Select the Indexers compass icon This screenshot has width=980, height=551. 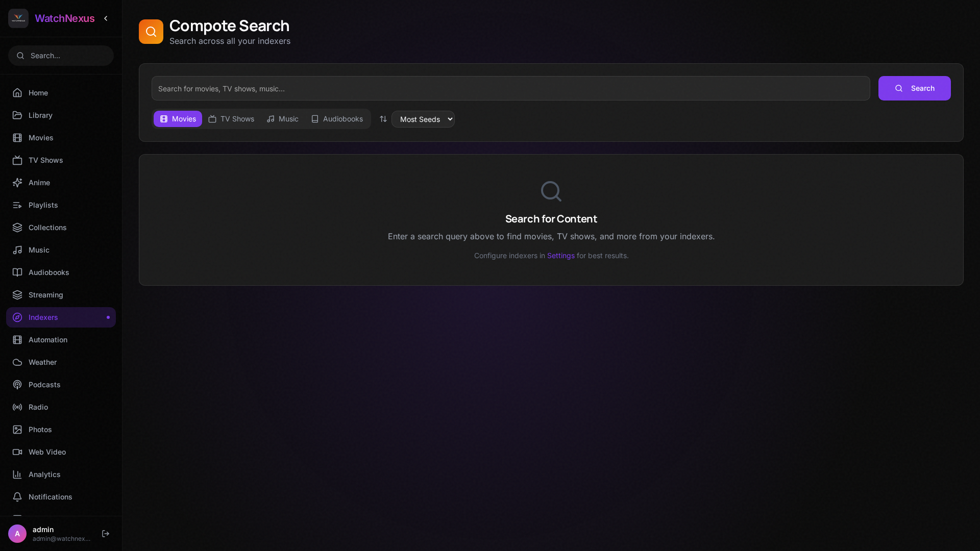coord(17,317)
